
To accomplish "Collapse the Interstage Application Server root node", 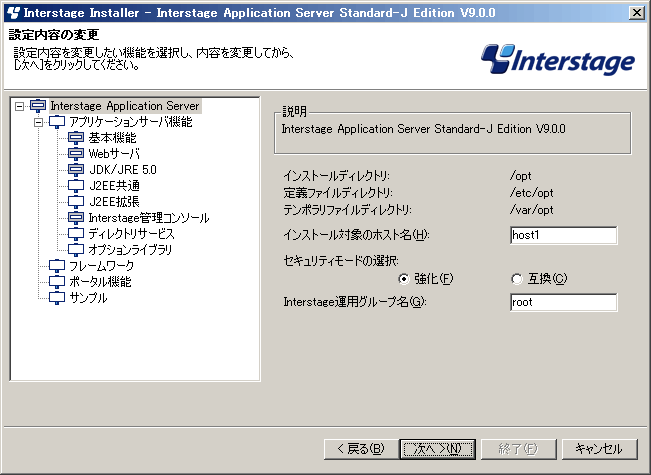I will pyautogui.click(x=19, y=106).
